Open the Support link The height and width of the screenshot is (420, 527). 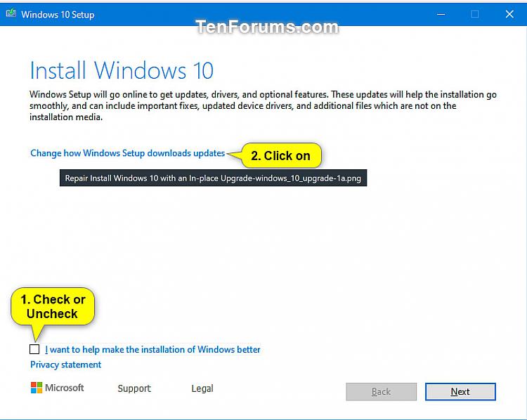134,388
